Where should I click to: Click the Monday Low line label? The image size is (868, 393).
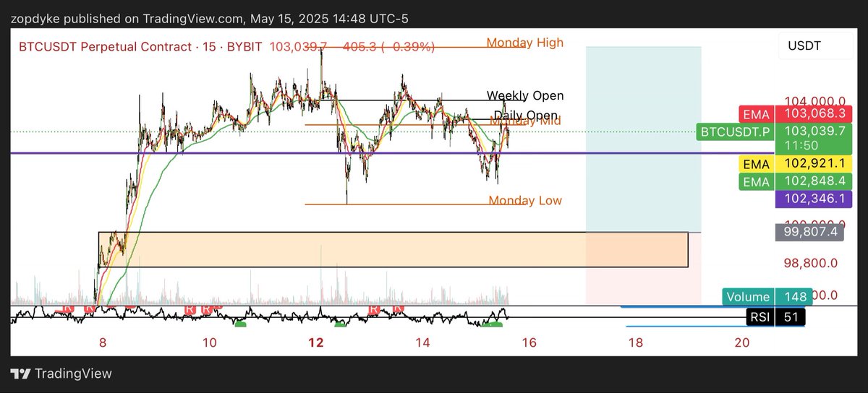525,200
